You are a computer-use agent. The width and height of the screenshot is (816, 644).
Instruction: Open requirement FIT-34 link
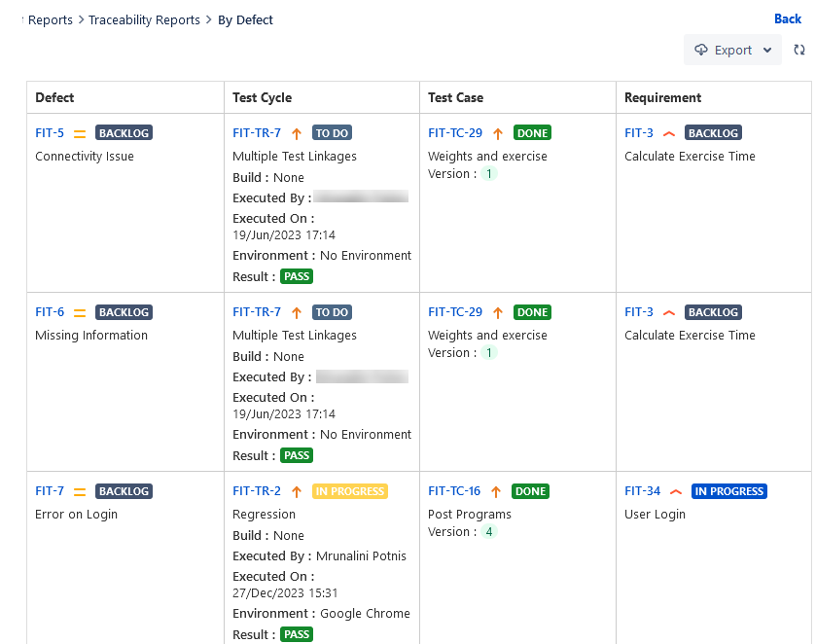click(642, 491)
